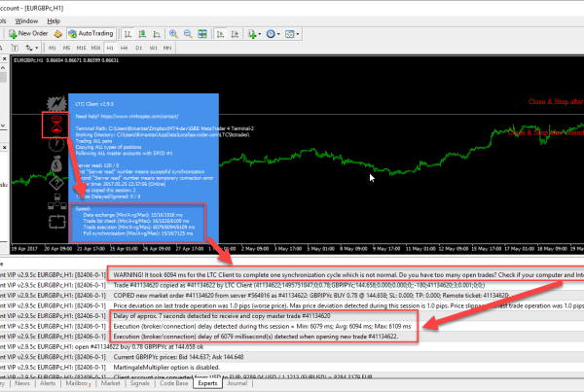
Task: Open the indicators list dropdown
Action: (254, 34)
